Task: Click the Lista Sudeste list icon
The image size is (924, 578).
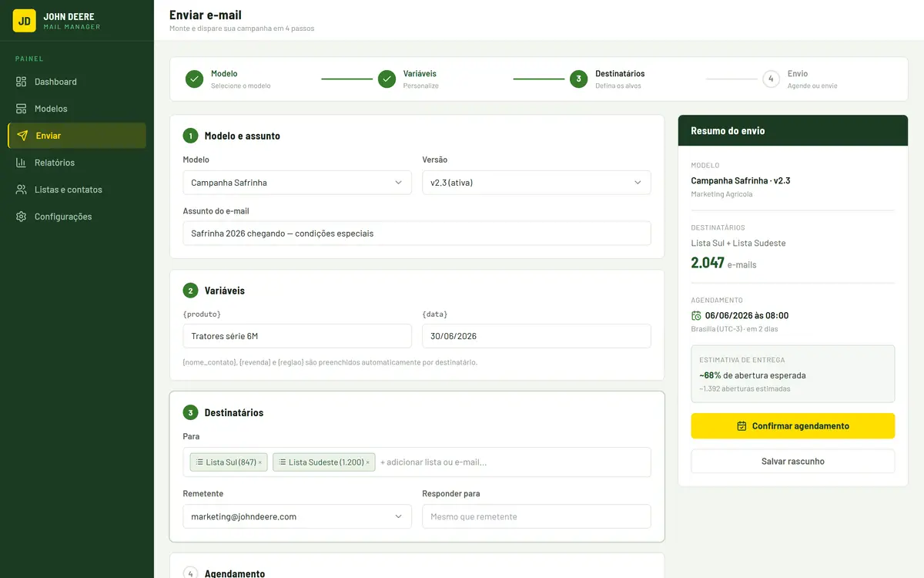Action: tap(282, 462)
